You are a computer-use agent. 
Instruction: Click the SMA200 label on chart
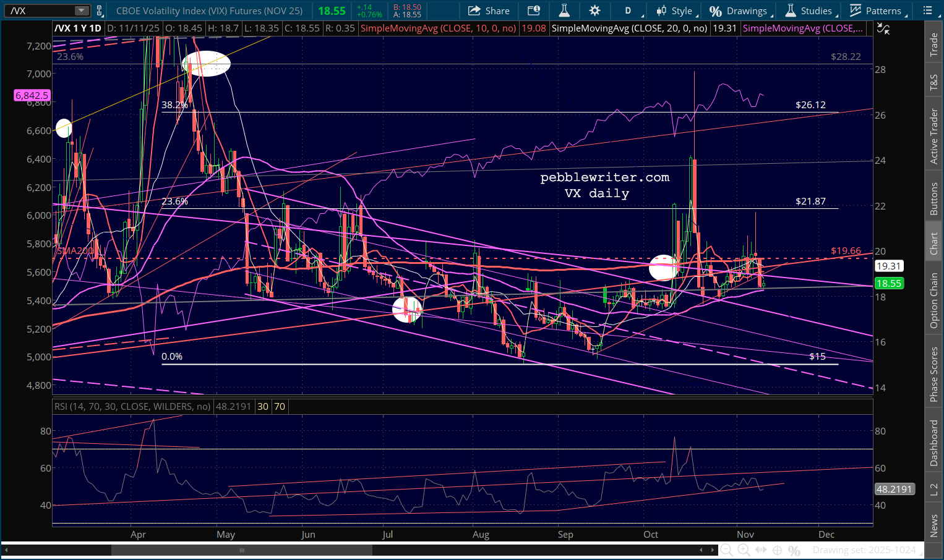point(75,251)
